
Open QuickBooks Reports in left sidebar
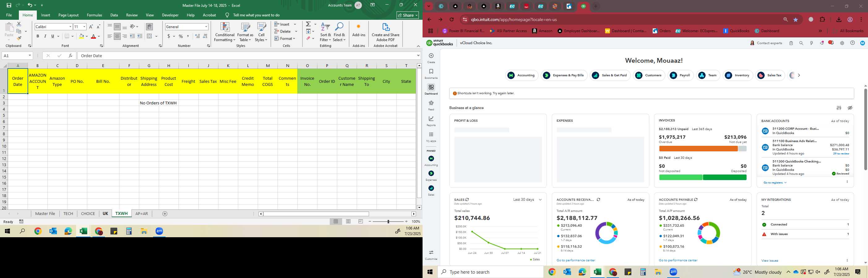[431, 121]
